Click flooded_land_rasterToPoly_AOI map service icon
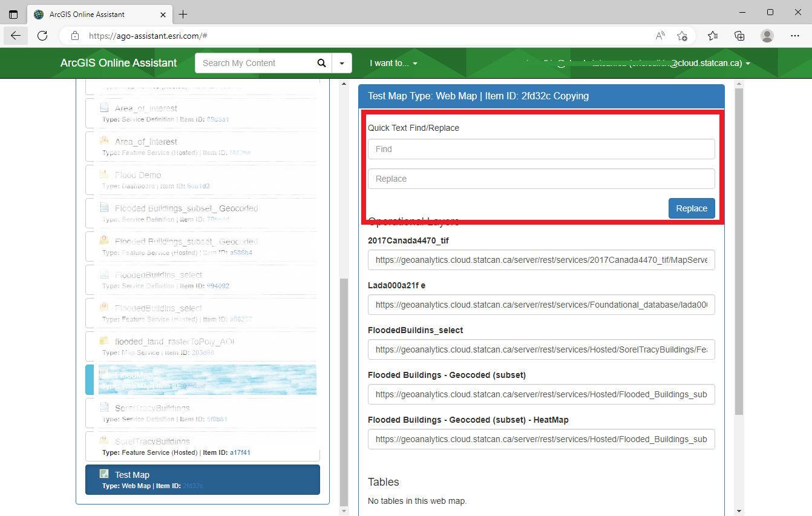 pos(104,341)
